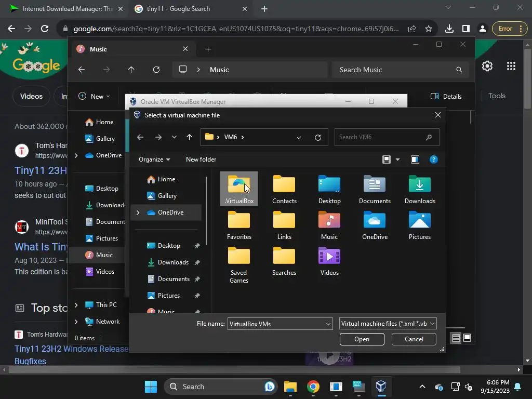Screen dimensions: 532x399
Task: Show the dialog help button
Action: 434,159
